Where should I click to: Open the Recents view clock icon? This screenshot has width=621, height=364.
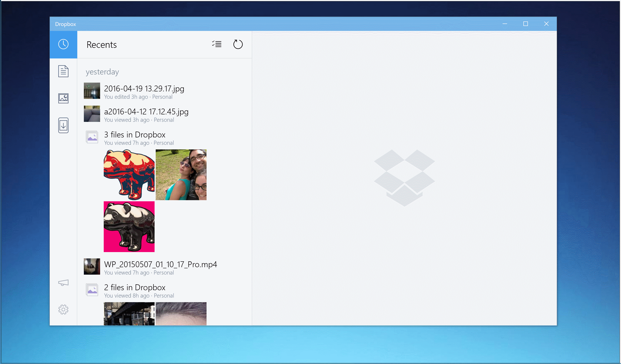pyautogui.click(x=63, y=44)
